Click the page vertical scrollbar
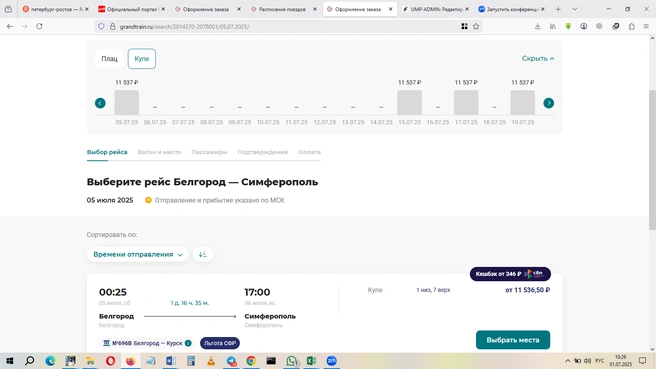This screenshot has height=369, width=656. 652,159
